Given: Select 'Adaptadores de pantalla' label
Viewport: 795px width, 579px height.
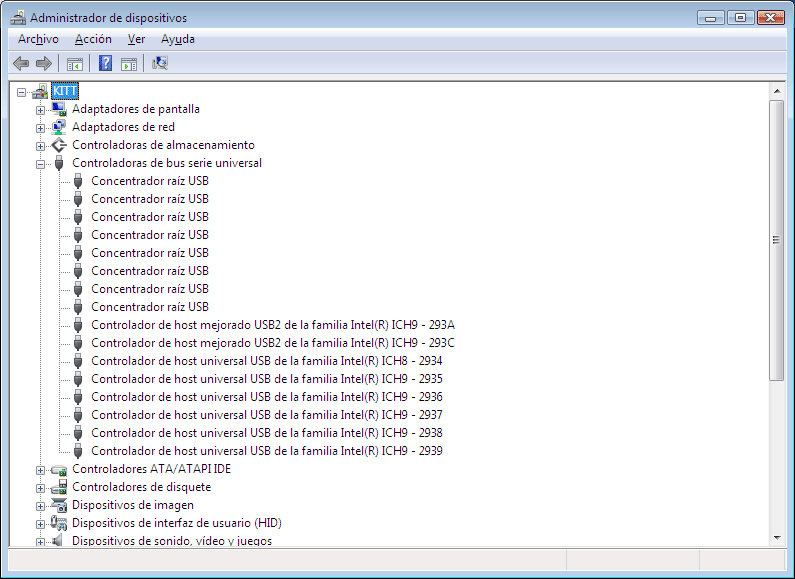Looking at the screenshot, I should 136,109.
